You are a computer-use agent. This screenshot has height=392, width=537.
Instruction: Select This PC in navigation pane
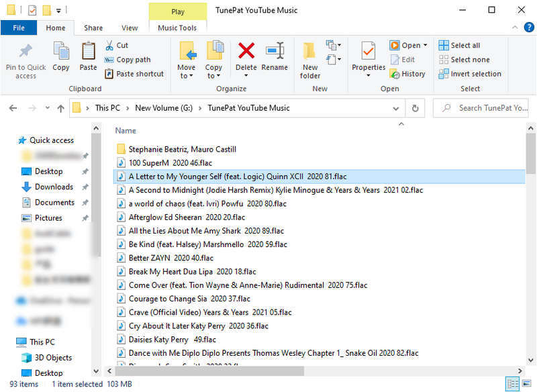coord(42,342)
